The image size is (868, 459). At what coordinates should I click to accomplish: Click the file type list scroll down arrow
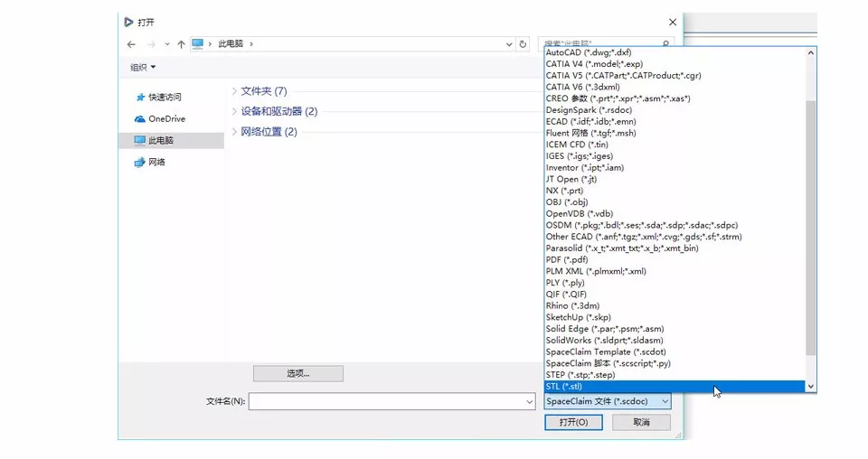pos(810,387)
